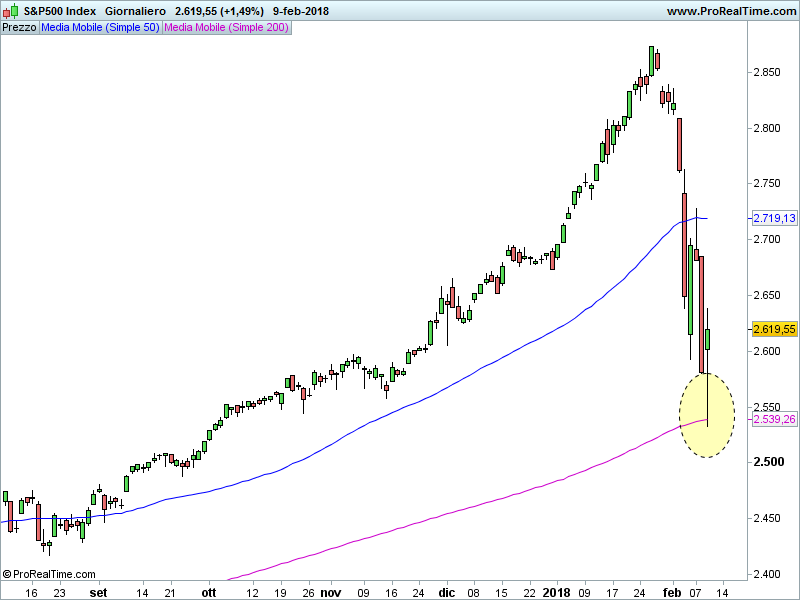The width and height of the screenshot is (800, 600).
Task: Click the 2.750 price axis label
Action: pos(767,183)
